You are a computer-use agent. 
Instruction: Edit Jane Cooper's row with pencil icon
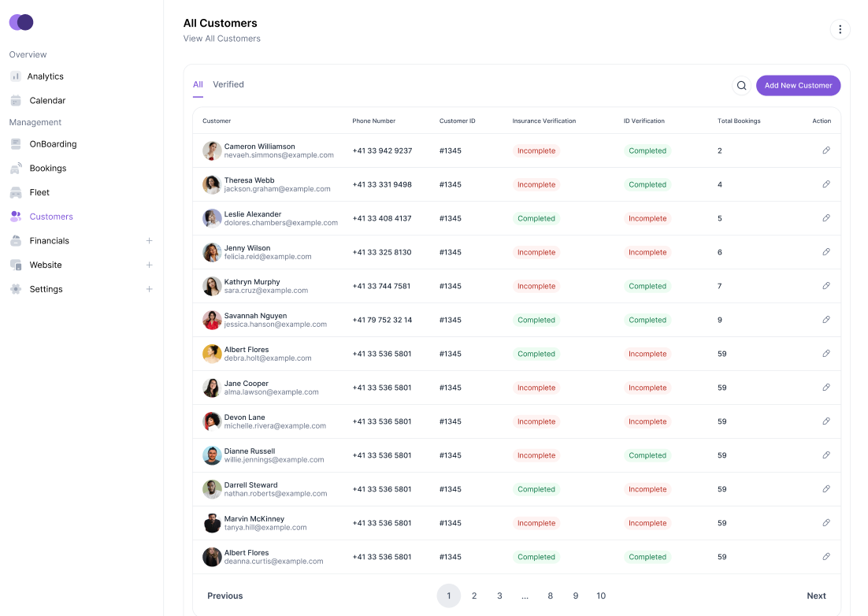[x=826, y=388]
